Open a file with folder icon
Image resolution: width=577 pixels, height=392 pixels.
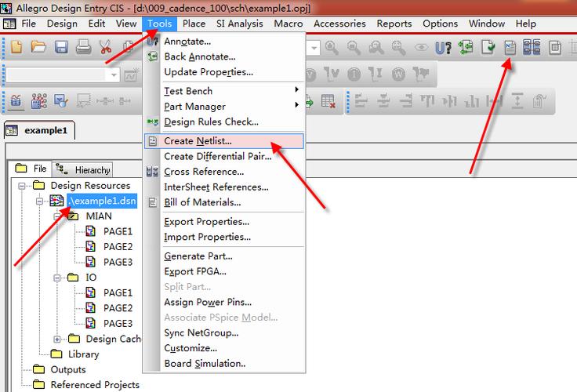[x=38, y=47]
